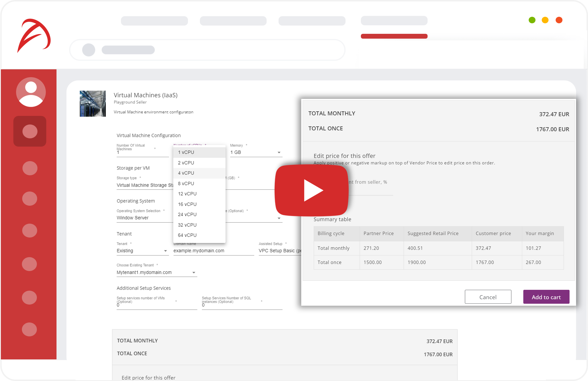Open the Storage type dropdown
Image resolution: width=588 pixels, height=381 pixels.
[x=145, y=185]
